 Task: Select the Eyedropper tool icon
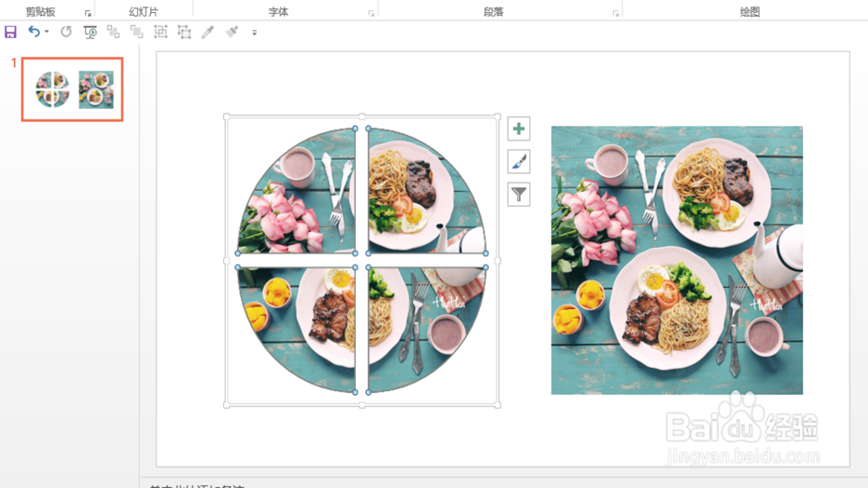208,31
